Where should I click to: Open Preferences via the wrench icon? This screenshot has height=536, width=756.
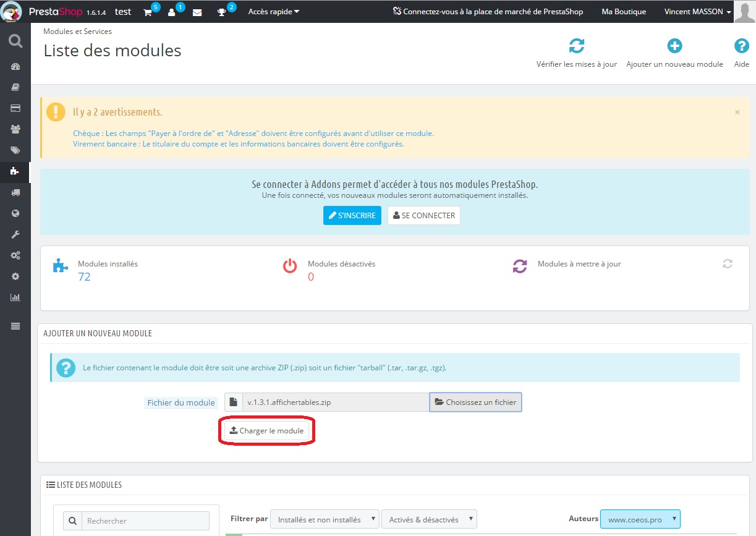tap(15, 234)
